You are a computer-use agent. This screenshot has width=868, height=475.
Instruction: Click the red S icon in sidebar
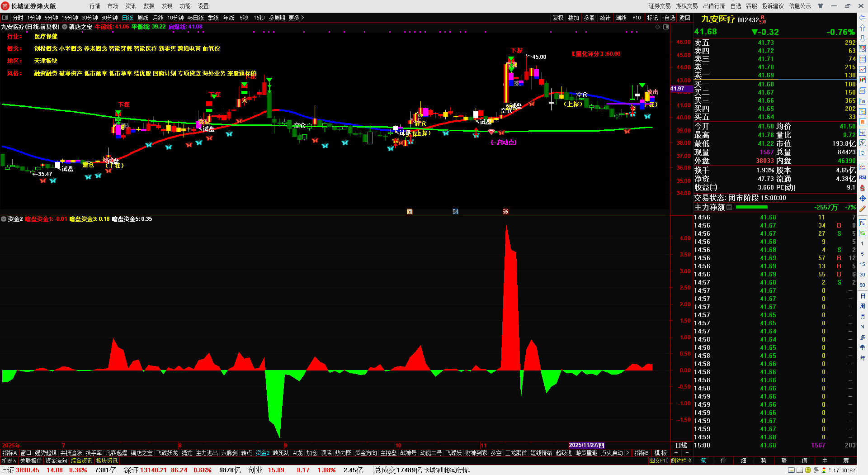(x=863, y=188)
